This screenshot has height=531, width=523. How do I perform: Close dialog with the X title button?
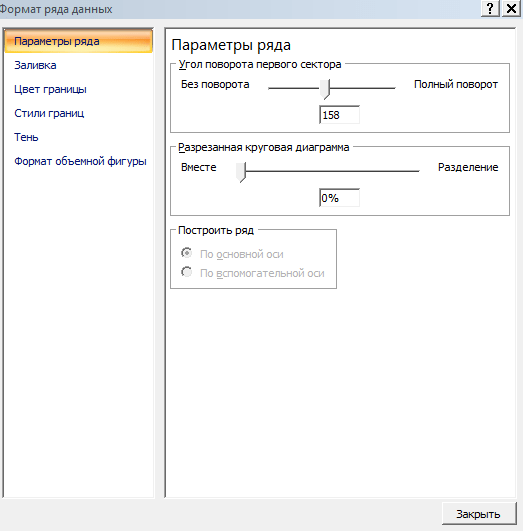point(511,8)
